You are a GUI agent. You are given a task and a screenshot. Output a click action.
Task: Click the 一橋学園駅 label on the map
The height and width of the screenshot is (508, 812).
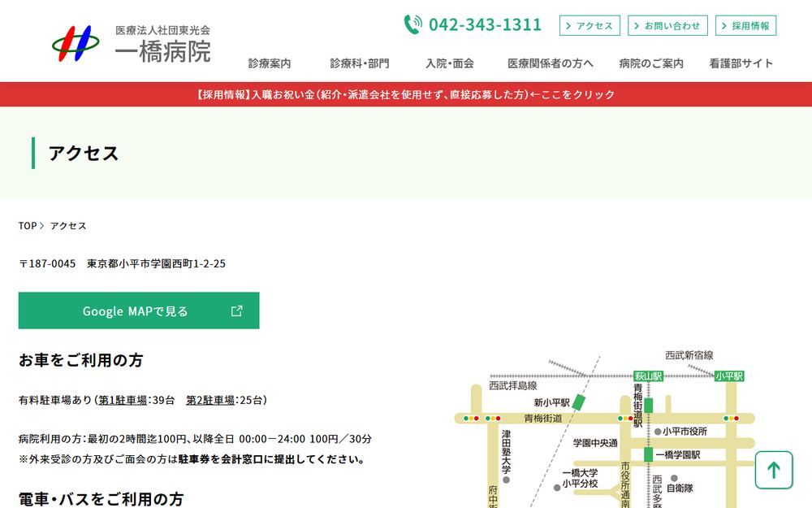tap(678, 454)
